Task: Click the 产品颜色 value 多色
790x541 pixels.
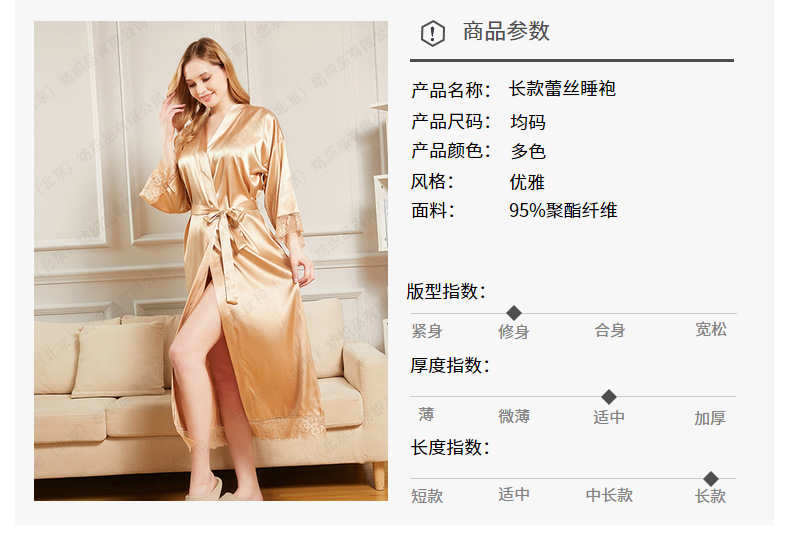Action: [x=528, y=151]
